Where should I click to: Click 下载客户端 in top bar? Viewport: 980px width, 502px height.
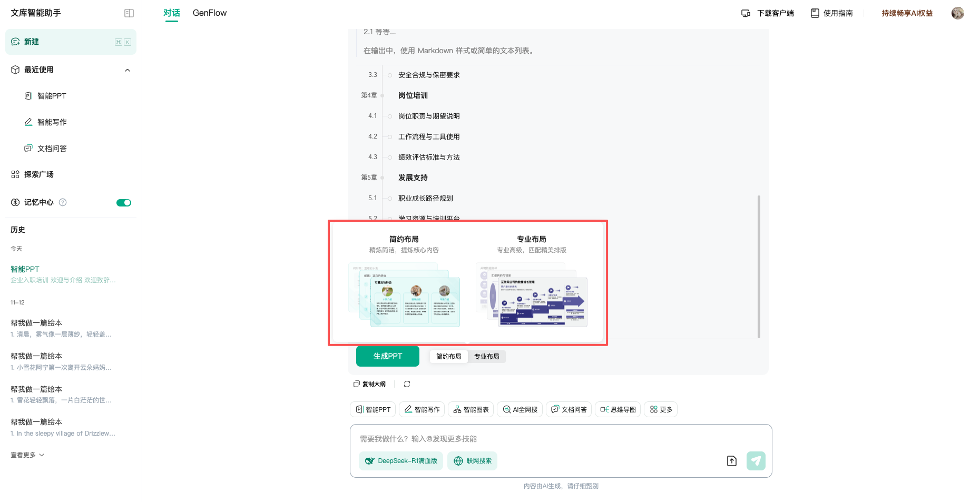768,13
